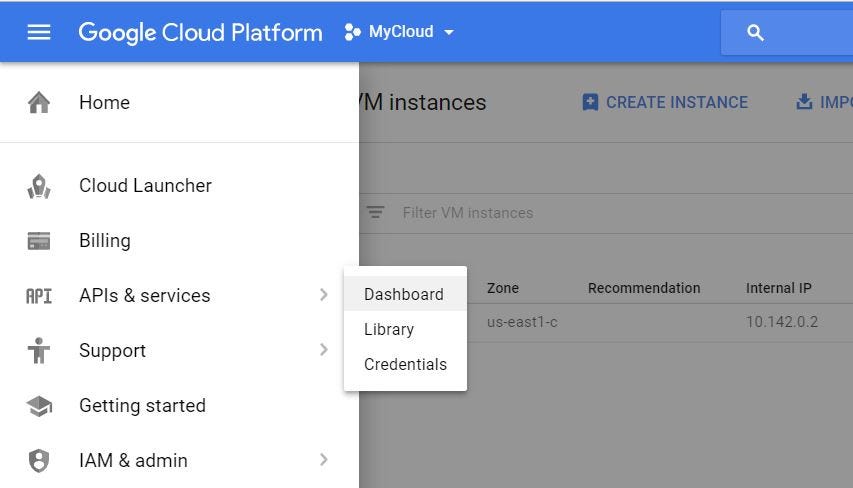Click the create instance plus icon
Viewport: 853px width, 488px height.
590,102
